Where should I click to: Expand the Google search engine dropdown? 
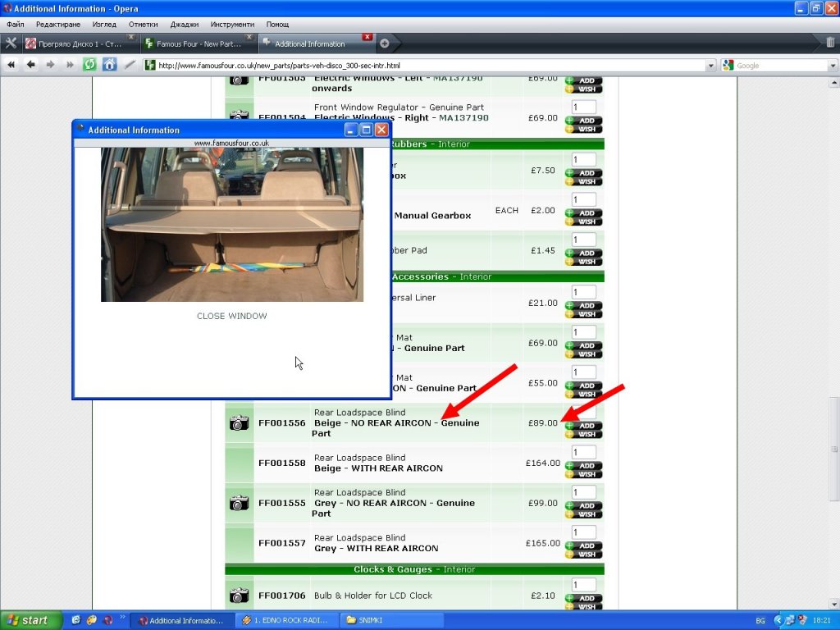pos(833,66)
